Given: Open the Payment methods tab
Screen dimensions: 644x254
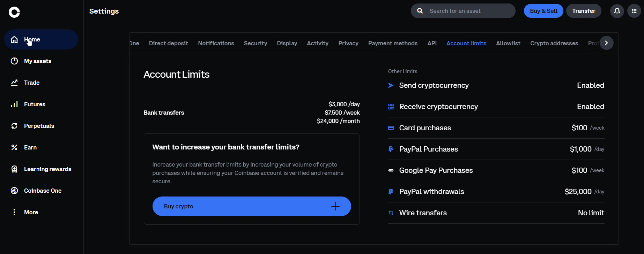Looking at the screenshot, I should tap(393, 43).
